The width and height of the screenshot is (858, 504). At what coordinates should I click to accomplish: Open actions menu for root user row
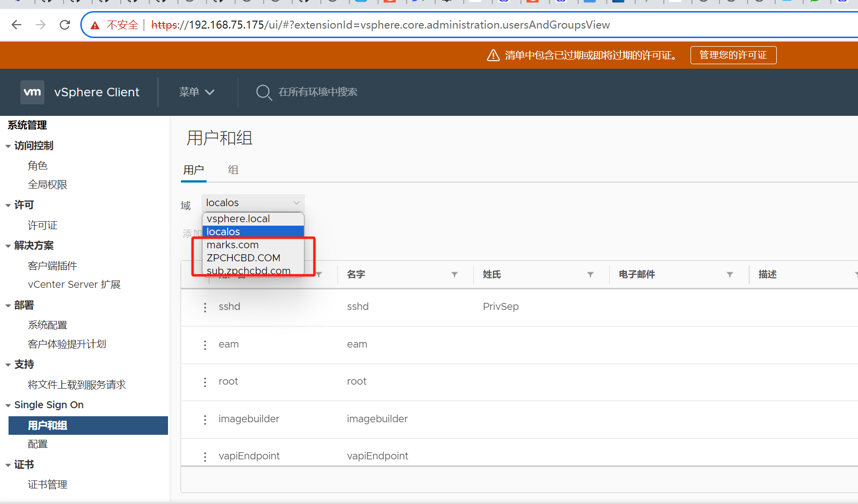[x=205, y=382]
